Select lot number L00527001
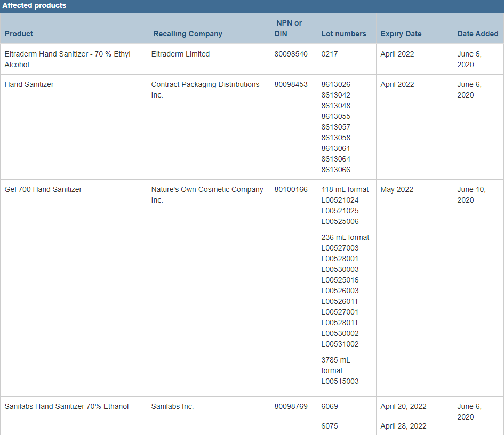Viewport: 504px width, 435px height. pos(340,312)
